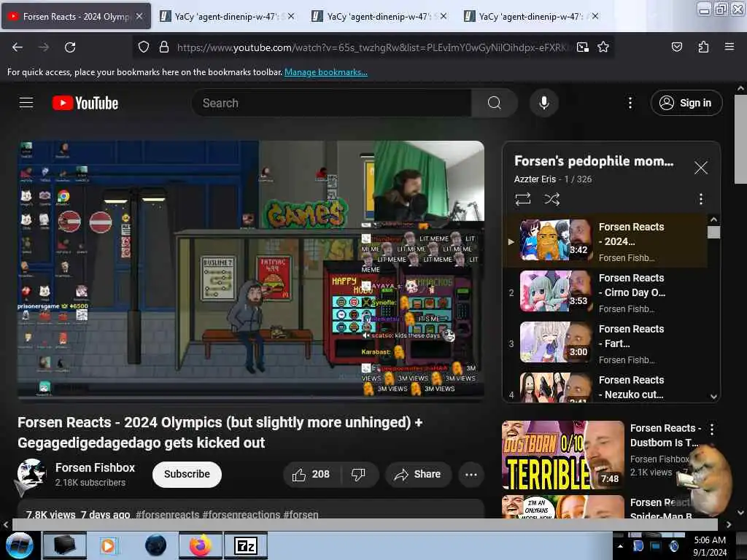Open Save to Pocket

pyautogui.click(x=676, y=47)
